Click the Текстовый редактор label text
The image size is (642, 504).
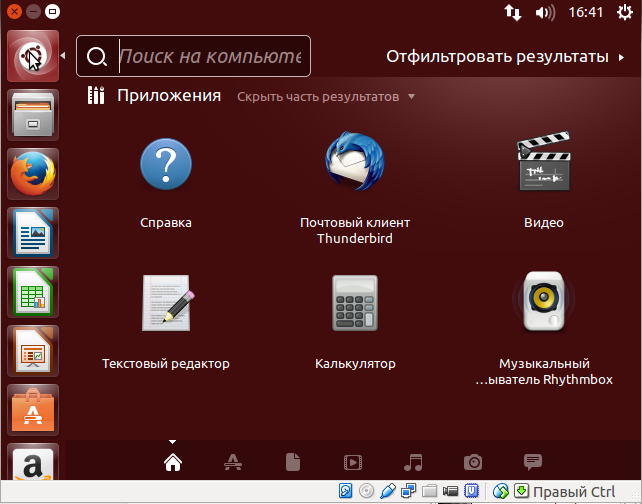[x=166, y=364]
